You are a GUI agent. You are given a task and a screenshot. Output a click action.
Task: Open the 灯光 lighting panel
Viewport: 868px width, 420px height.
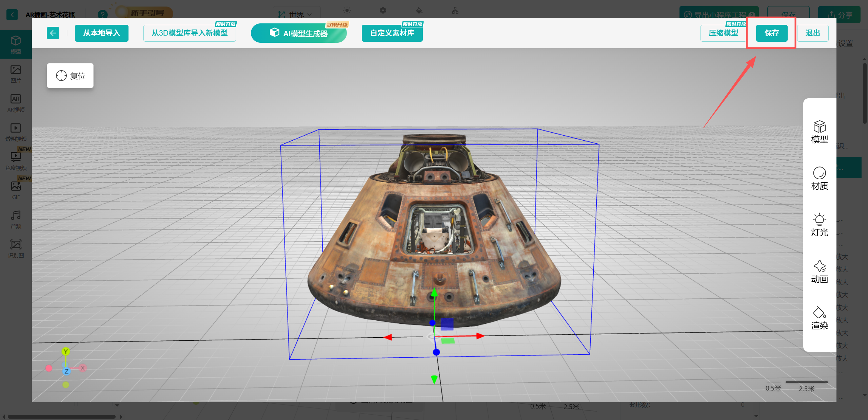point(819,225)
